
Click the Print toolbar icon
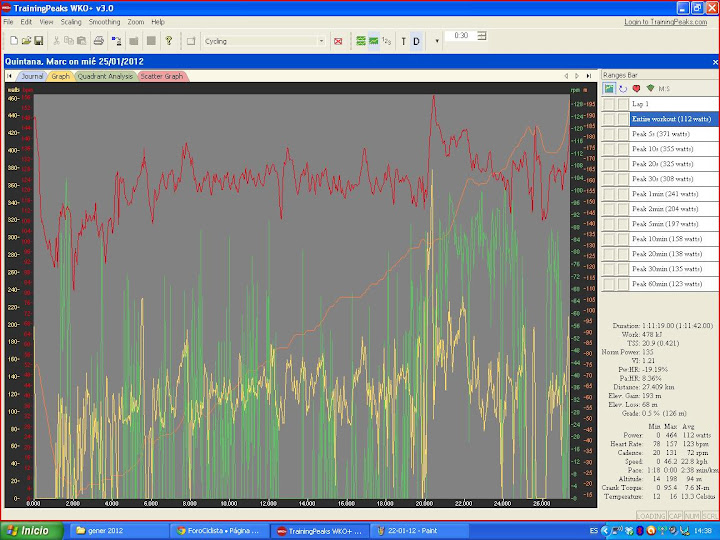98,41
